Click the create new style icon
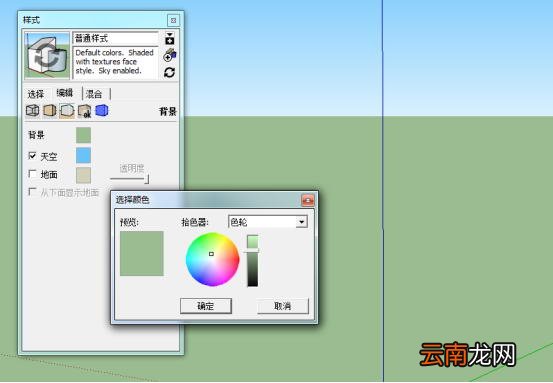 (170, 55)
